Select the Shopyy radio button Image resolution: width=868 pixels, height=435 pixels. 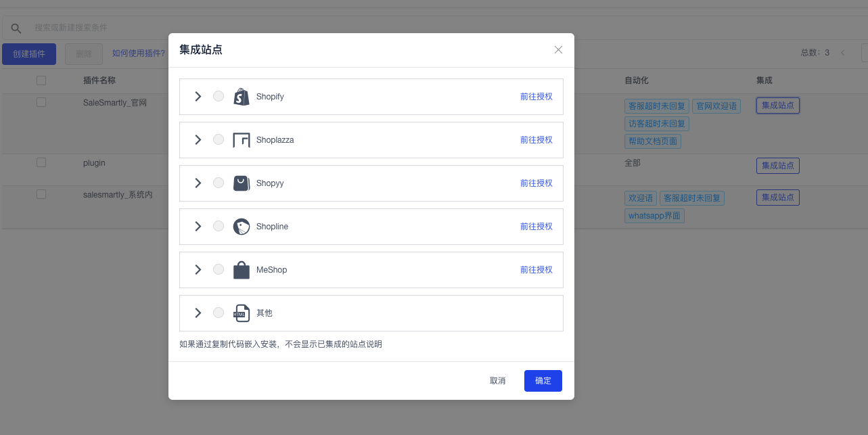[x=219, y=183]
